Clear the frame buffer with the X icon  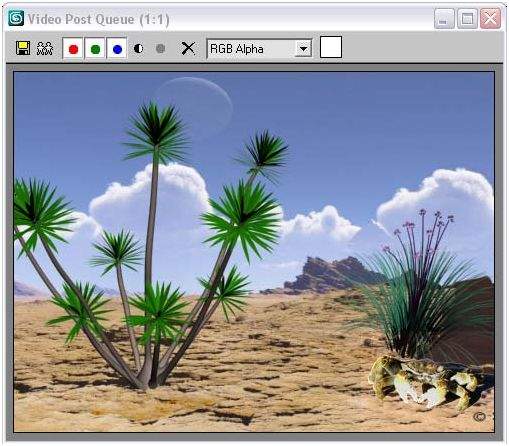pyautogui.click(x=188, y=49)
